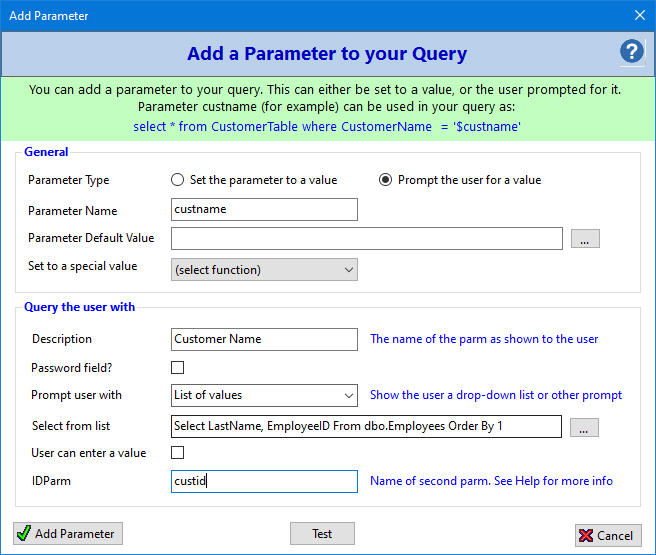
Task: Expand the '(select function)' special value dropdown
Action: (x=264, y=270)
